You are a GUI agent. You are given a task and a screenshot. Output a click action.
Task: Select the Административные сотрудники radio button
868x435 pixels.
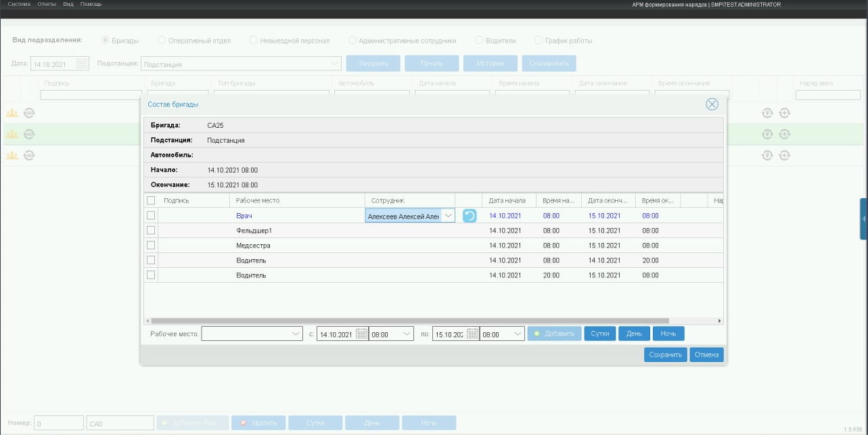(352, 41)
